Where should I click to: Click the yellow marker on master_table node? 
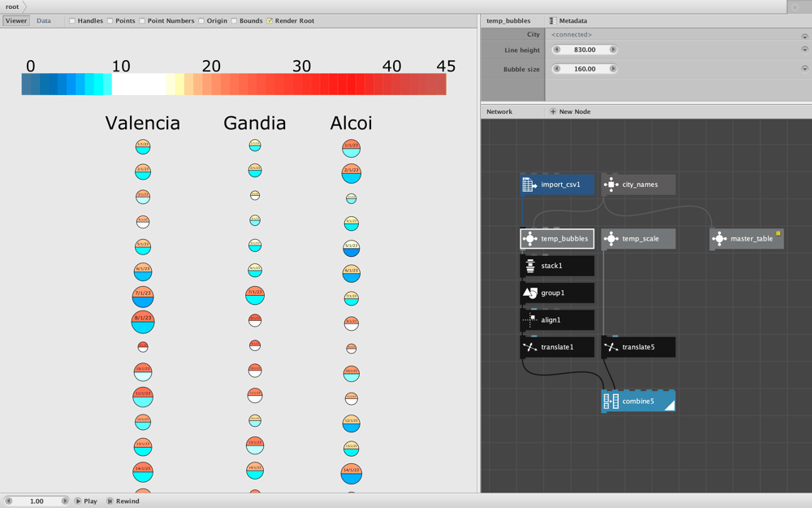pyautogui.click(x=778, y=233)
